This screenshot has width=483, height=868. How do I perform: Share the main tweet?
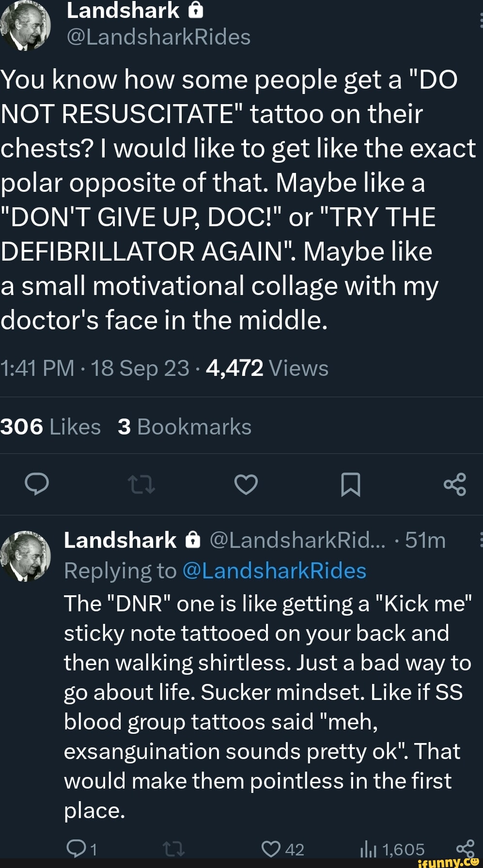[x=455, y=484]
